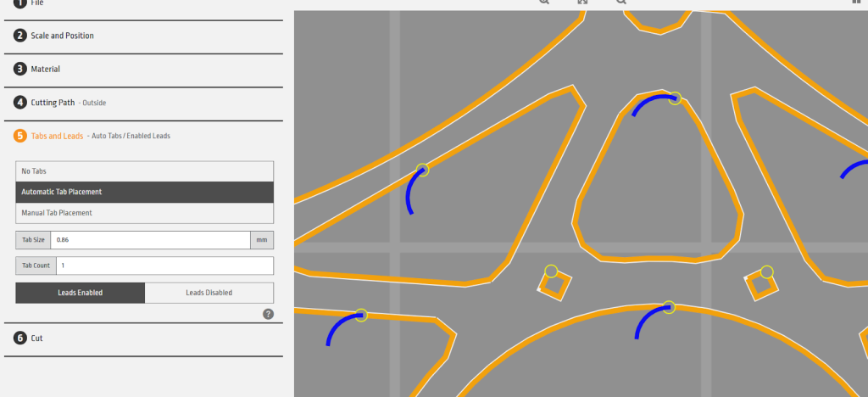868x397 pixels.
Task: Click the step 6 number badge
Action: click(x=20, y=338)
